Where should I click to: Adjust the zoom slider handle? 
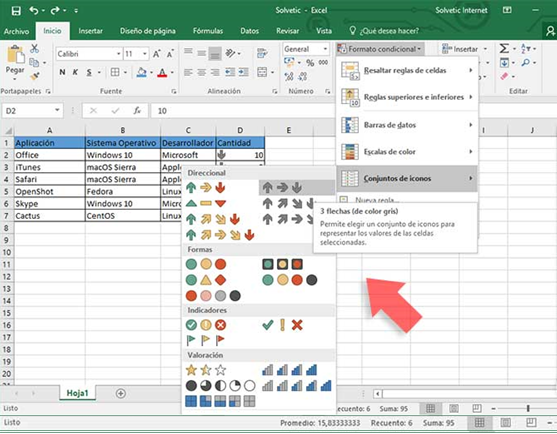click(x=528, y=408)
